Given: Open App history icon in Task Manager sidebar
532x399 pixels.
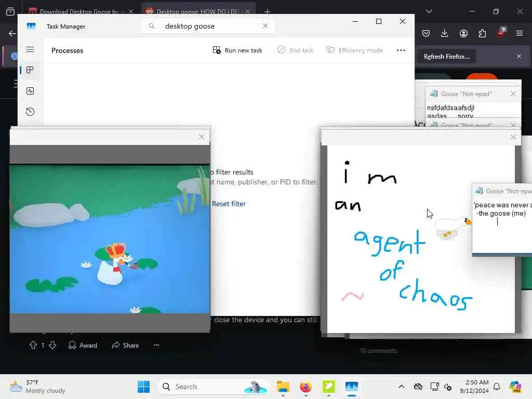Looking at the screenshot, I should [30, 112].
